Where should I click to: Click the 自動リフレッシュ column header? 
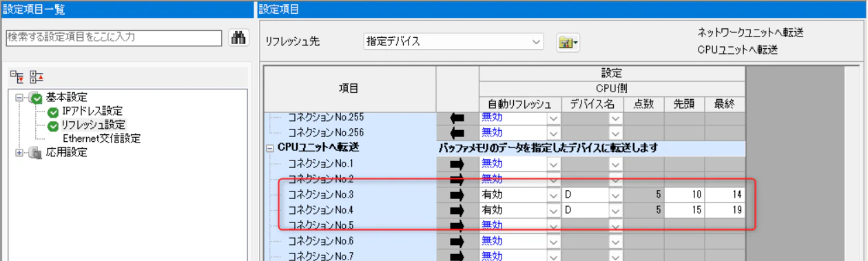click(520, 104)
